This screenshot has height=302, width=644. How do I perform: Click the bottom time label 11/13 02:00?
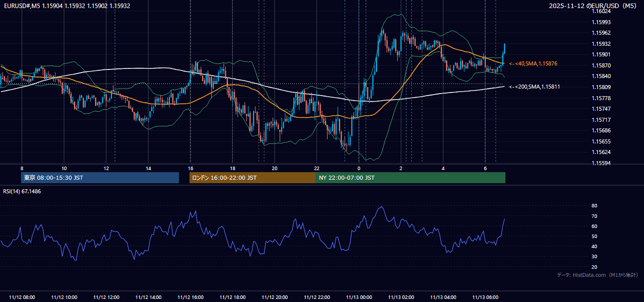(401, 297)
